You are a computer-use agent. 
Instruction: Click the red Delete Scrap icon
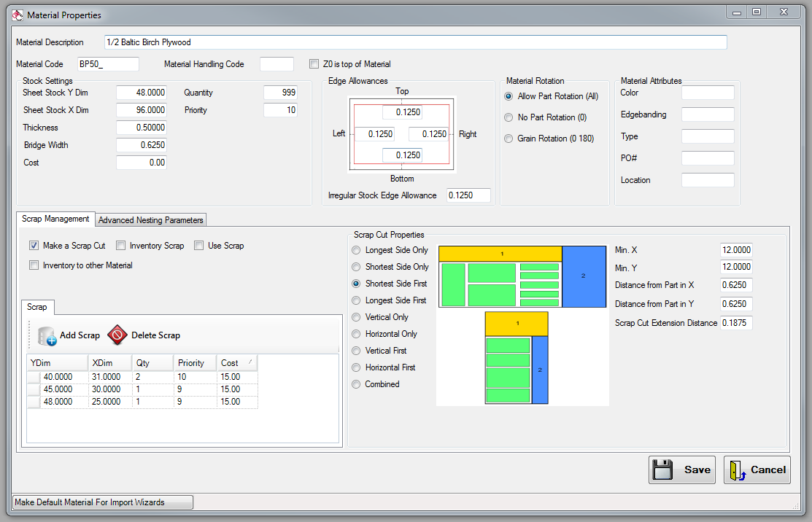117,335
